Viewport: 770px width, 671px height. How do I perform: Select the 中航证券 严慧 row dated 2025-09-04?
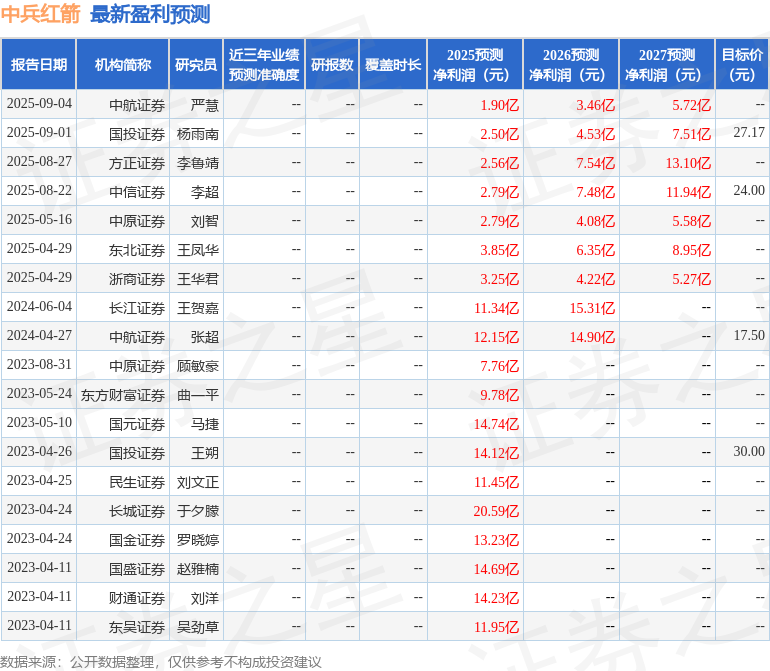click(x=385, y=104)
